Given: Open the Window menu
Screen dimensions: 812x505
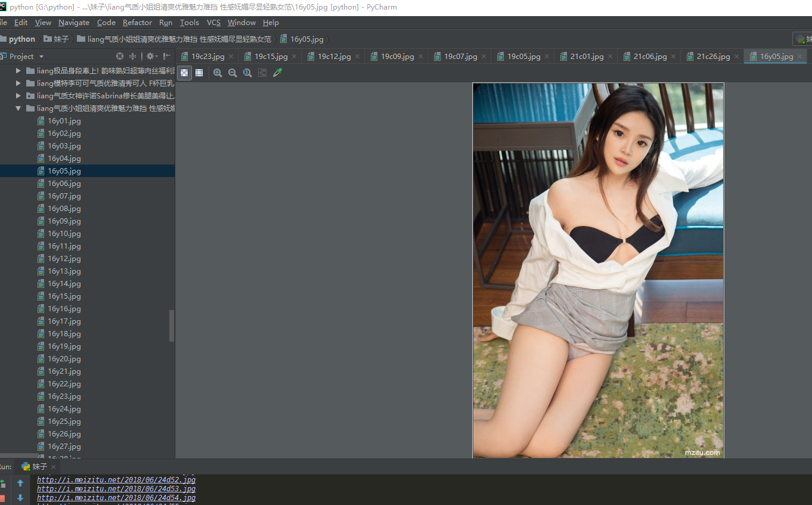Looking at the screenshot, I should 241,23.
